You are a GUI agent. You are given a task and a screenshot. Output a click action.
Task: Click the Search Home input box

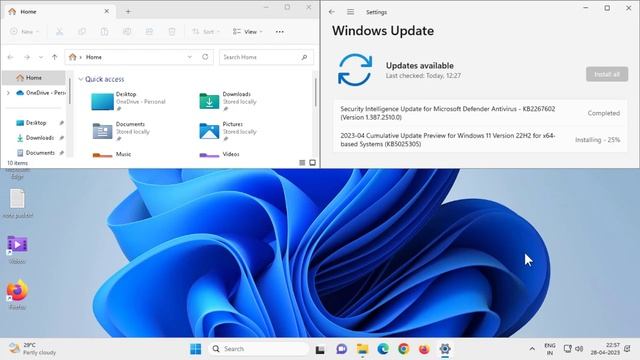point(267,57)
